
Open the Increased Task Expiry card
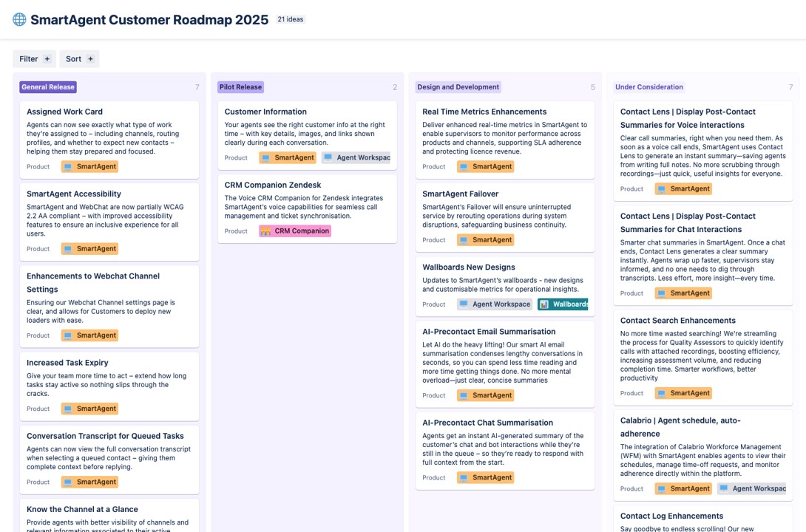pyautogui.click(x=67, y=363)
